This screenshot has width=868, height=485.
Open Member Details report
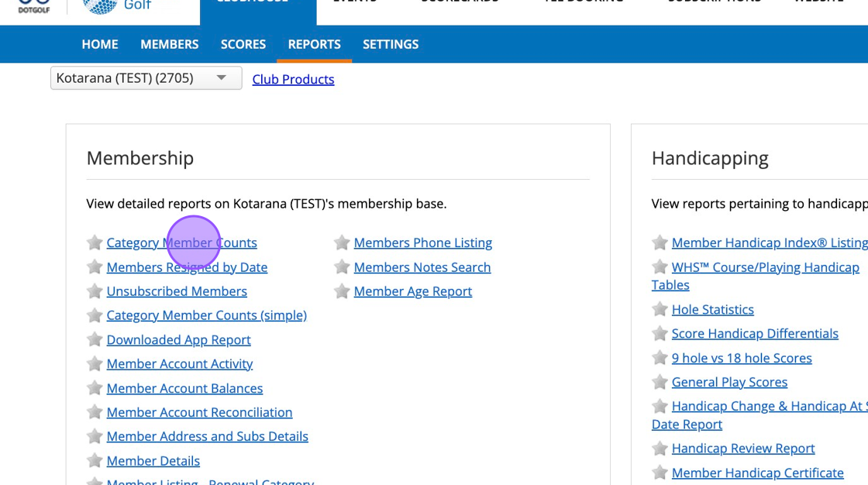(153, 461)
